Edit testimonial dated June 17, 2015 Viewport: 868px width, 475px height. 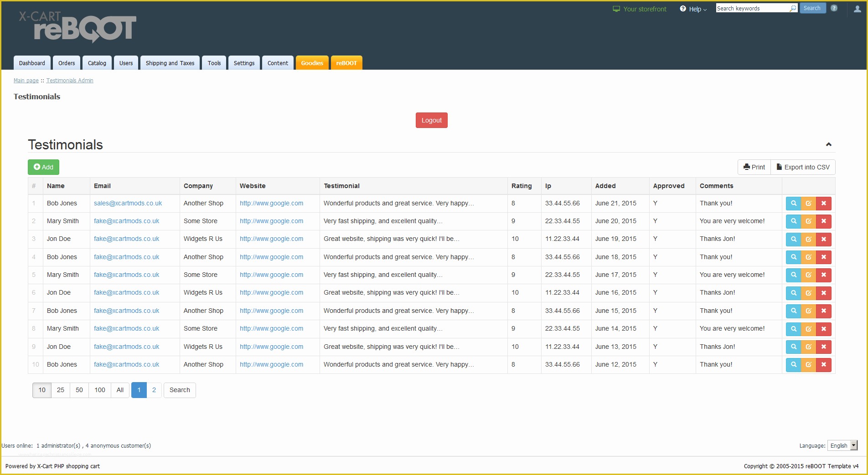pyautogui.click(x=808, y=275)
